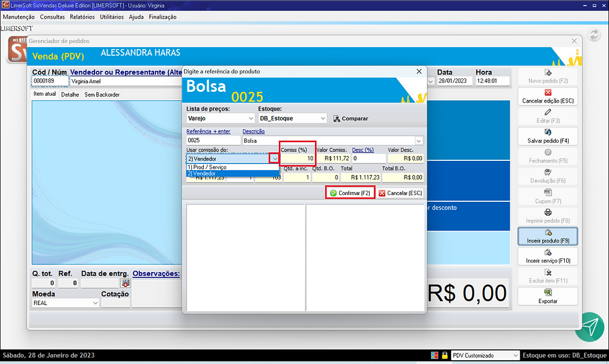Switch to the Item atual tab

(x=45, y=94)
